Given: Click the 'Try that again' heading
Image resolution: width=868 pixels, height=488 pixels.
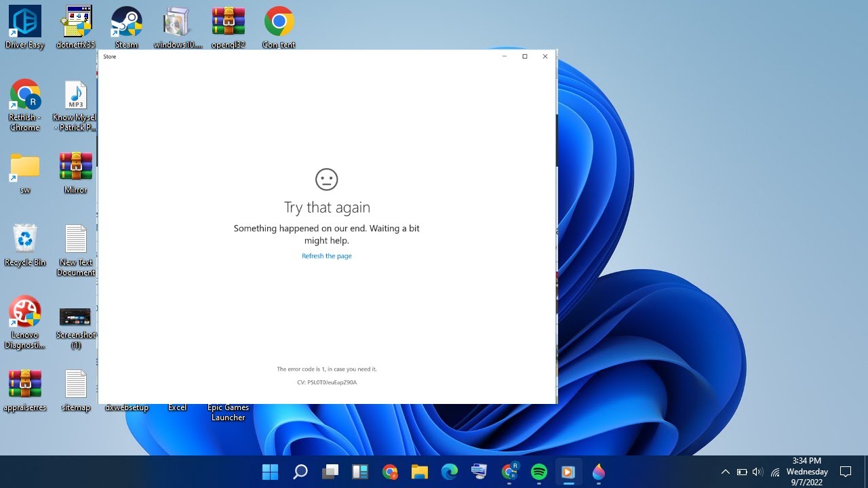Looking at the screenshot, I should click(x=327, y=207).
